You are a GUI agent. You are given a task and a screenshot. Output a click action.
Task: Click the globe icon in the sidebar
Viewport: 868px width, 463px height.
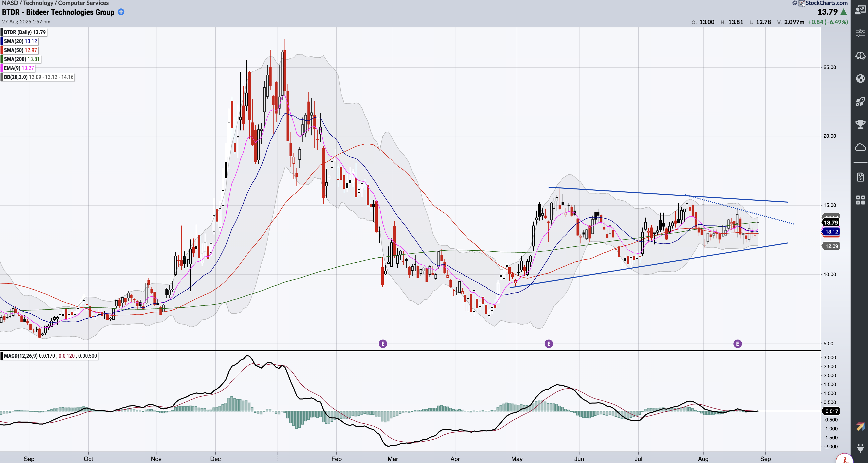[x=860, y=78]
